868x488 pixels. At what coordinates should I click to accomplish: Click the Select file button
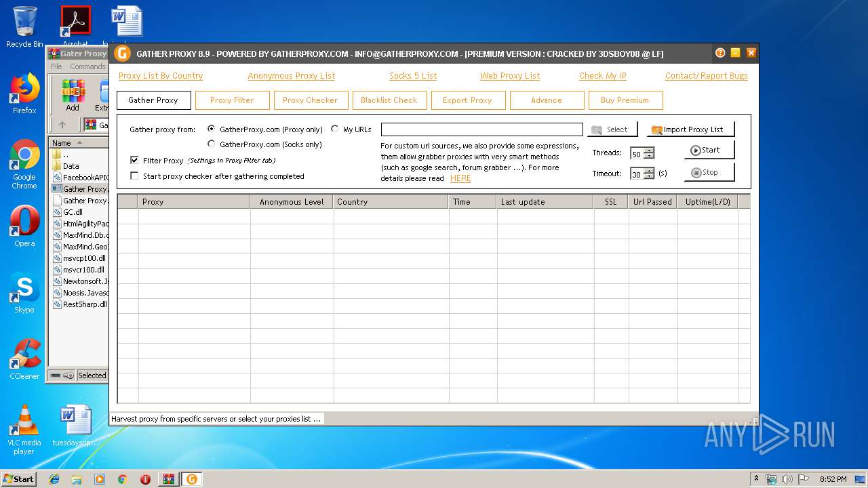(x=612, y=129)
